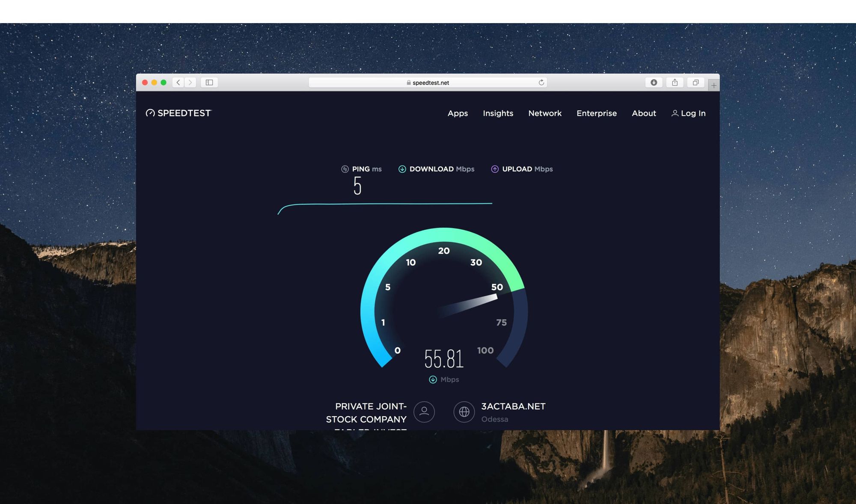The width and height of the screenshot is (856, 504).
Task: Select the Insights menu item
Action: point(498,113)
